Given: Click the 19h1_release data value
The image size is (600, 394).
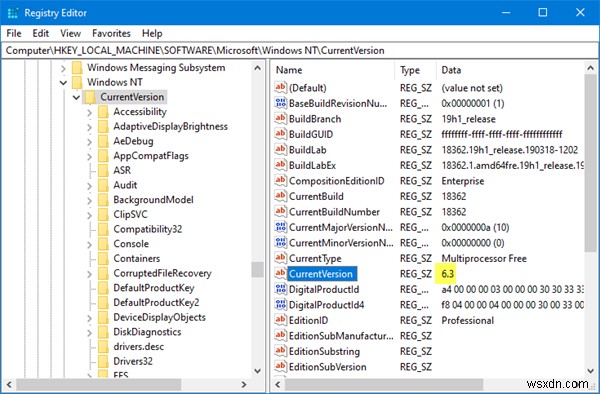Looking at the screenshot, I should pos(468,119).
